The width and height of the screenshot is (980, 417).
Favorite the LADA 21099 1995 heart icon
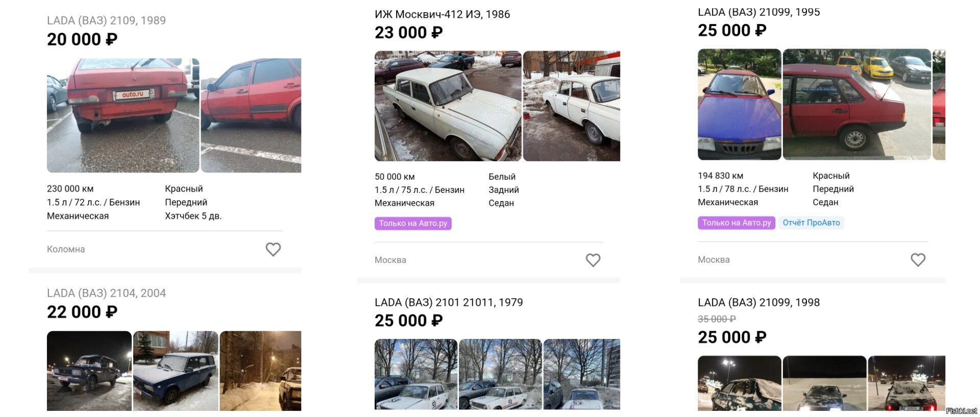918,260
